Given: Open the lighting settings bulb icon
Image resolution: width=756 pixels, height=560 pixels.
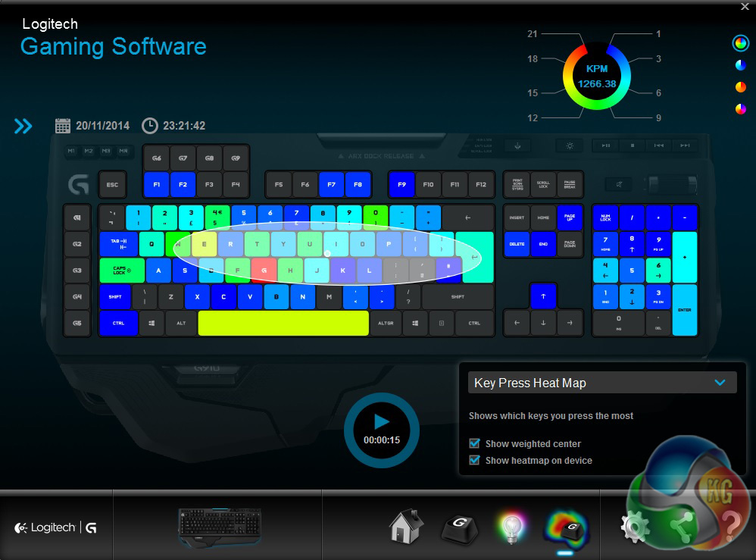Looking at the screenshot, I should point(512,527).
